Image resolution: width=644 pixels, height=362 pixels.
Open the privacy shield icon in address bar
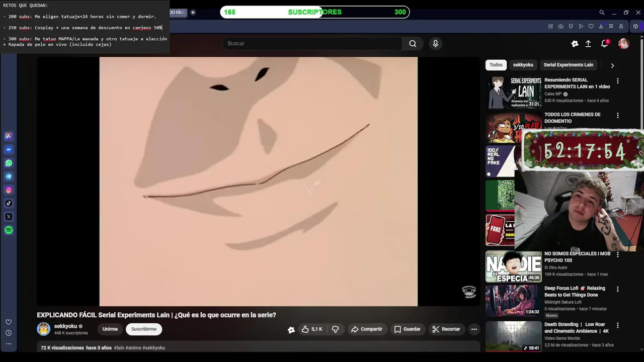point(571,26)
